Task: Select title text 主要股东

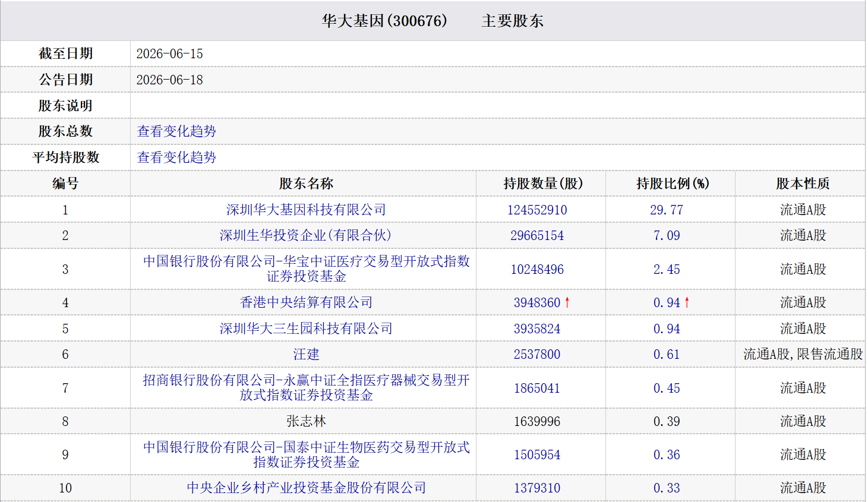Action: point(512,21)
